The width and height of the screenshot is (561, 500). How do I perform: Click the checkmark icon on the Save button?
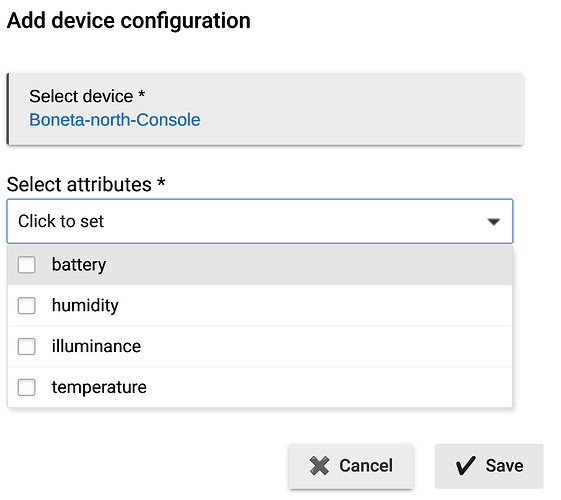point(465,466)
